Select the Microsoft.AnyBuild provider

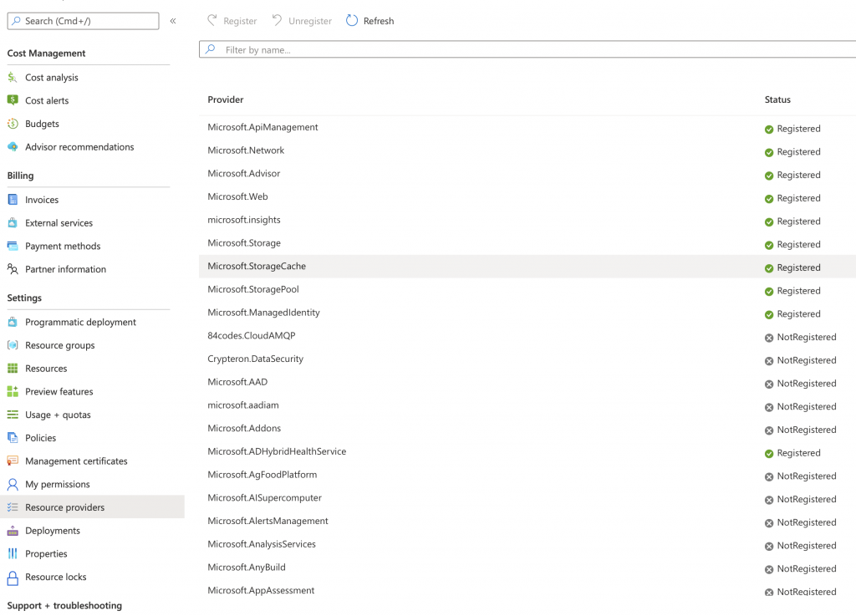247,568
